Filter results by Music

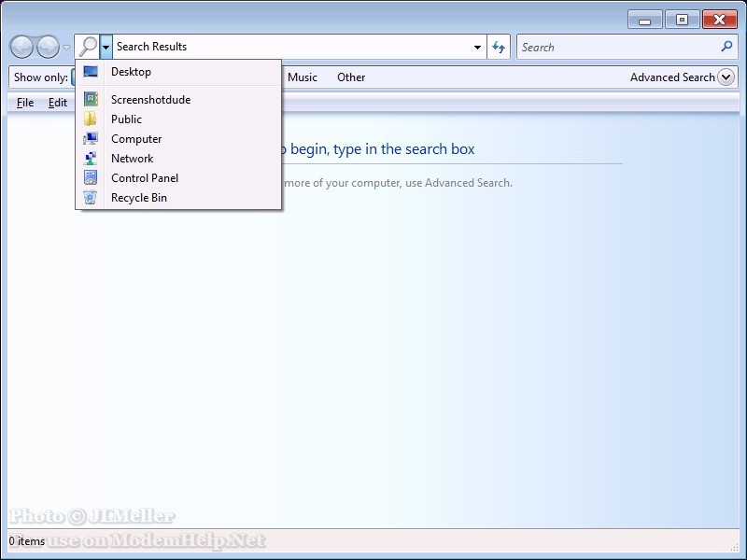tap(302, 77)
